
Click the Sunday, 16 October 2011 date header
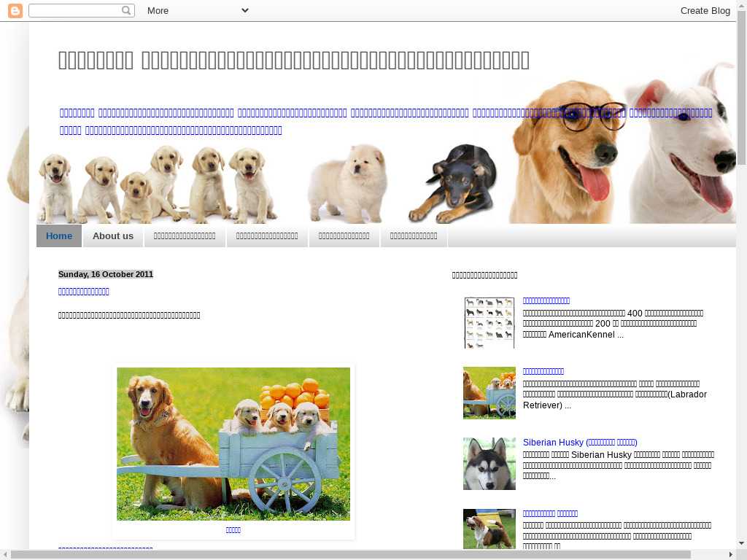(x=106, y=274)
